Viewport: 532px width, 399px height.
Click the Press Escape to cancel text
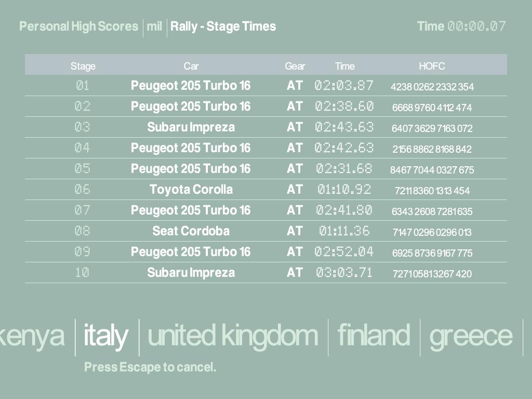tap(150, 367)
